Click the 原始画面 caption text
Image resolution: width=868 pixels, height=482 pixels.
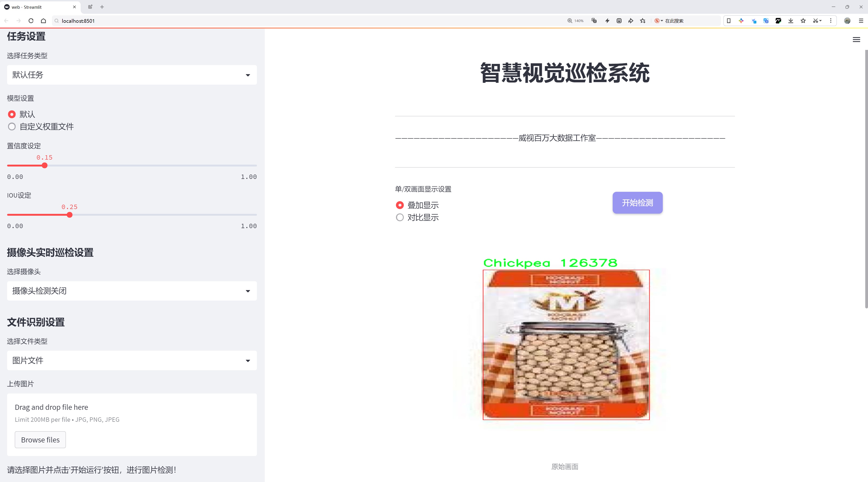click(x=565, y=467)
